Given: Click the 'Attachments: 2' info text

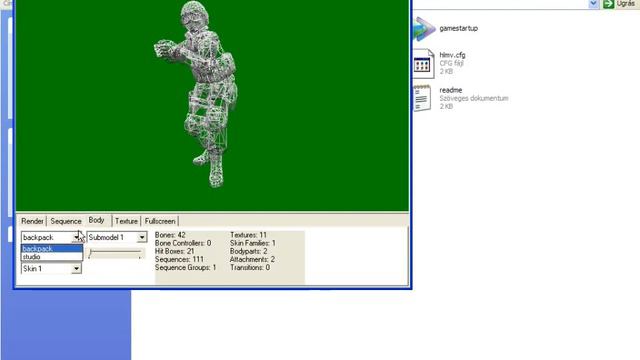Looking at the screenshot, I should 252,260.
